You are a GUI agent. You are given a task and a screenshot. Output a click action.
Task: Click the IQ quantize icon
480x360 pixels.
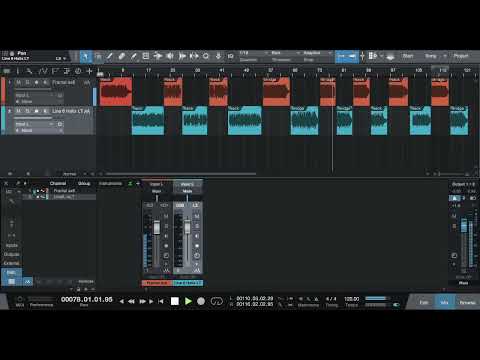(x=230, y=56)
